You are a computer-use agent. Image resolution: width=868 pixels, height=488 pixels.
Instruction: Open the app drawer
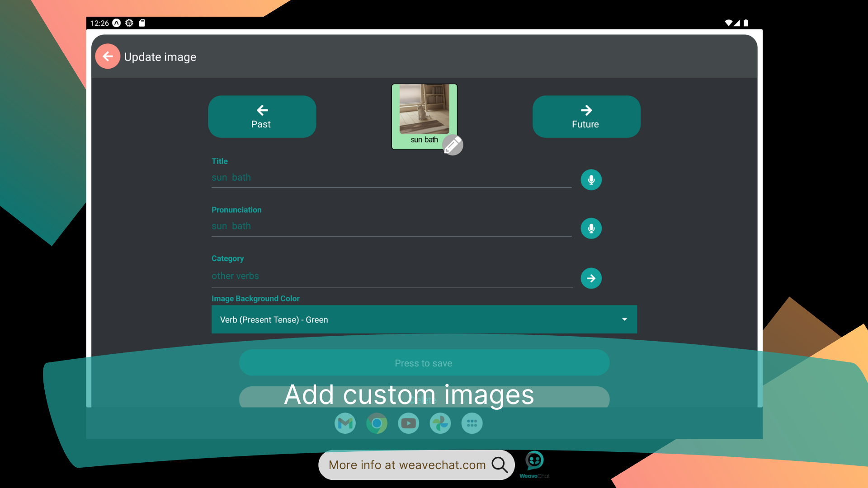pos(472,423)
